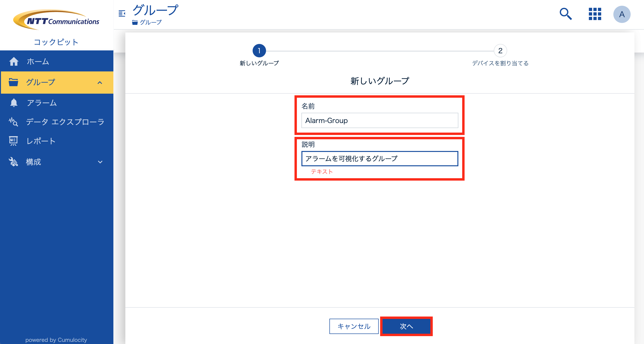Open ホーム in the sidebar
The height and width of the screenshot is (344, 644).
57,61
